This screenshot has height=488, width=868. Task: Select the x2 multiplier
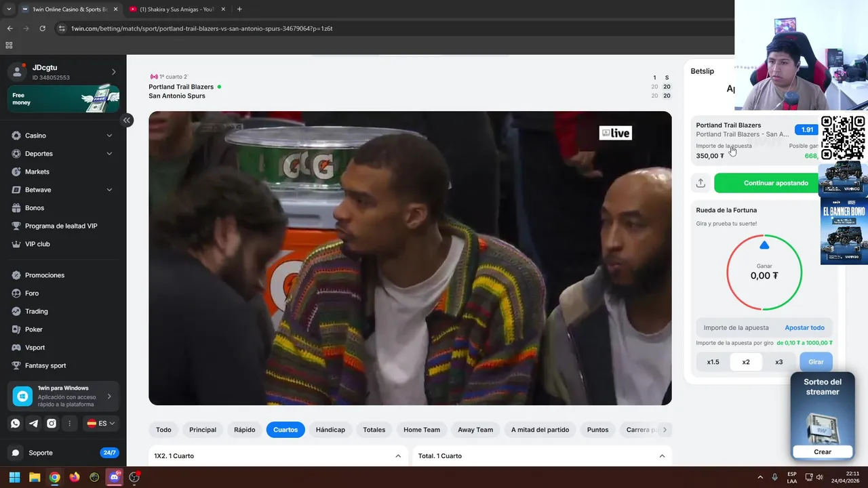coord(746,362)
